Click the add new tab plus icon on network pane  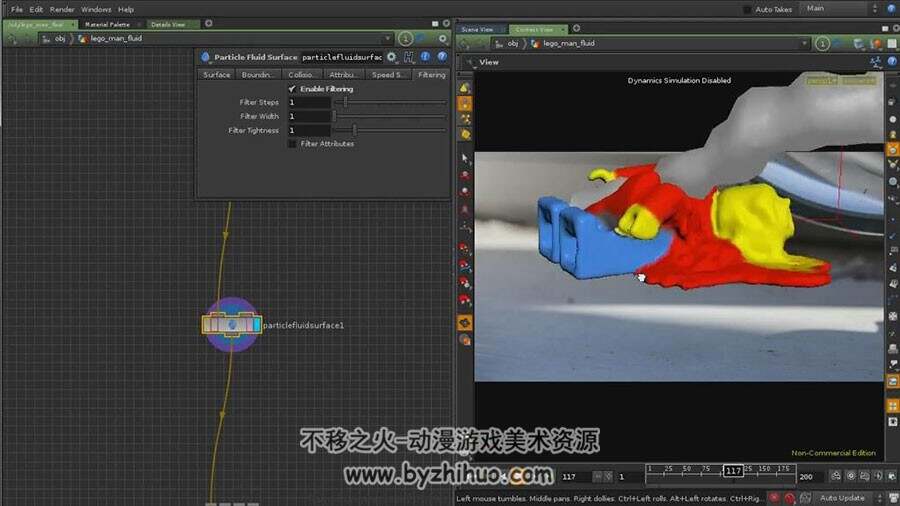click(x=209, y=24)
